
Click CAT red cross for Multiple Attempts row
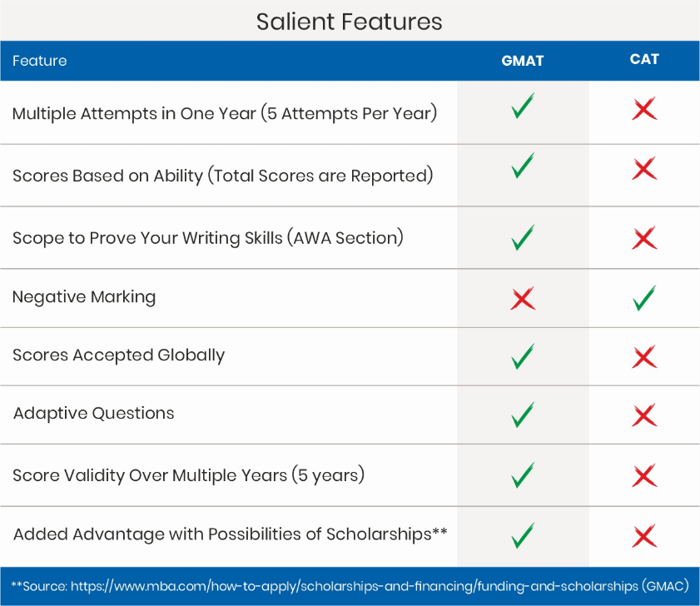tap(644, 108)
